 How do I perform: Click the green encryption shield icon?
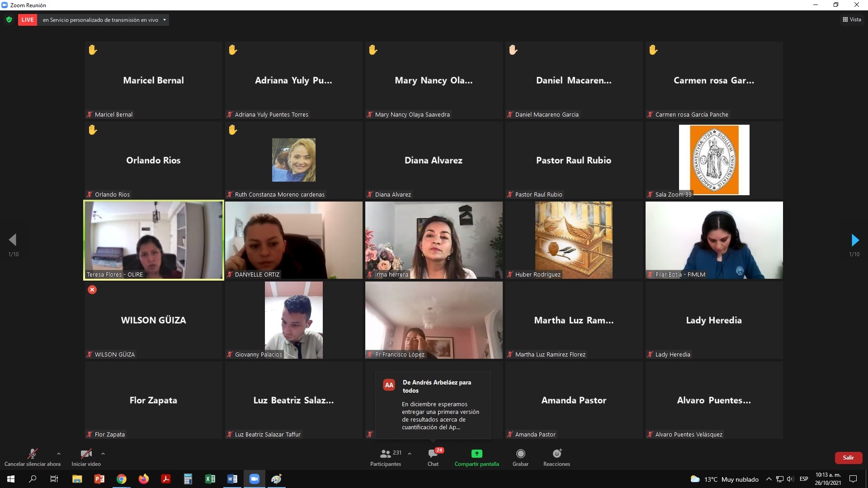point(9,20)
